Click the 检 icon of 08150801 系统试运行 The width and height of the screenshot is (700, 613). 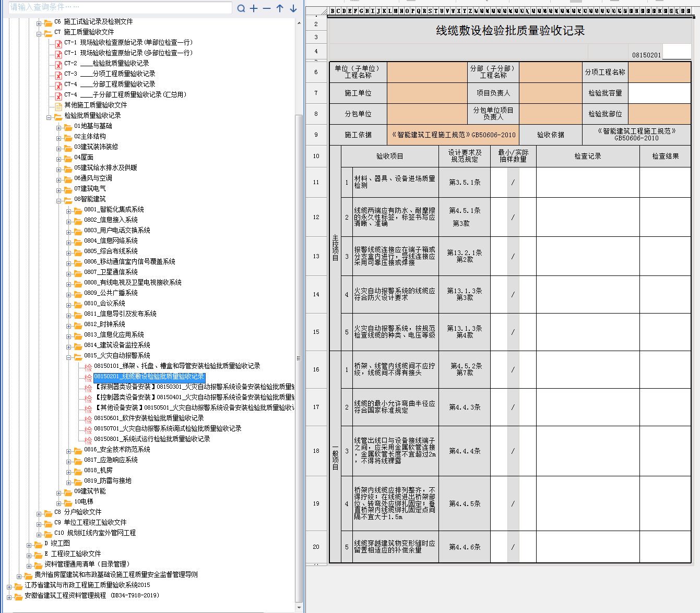point(88,439)
